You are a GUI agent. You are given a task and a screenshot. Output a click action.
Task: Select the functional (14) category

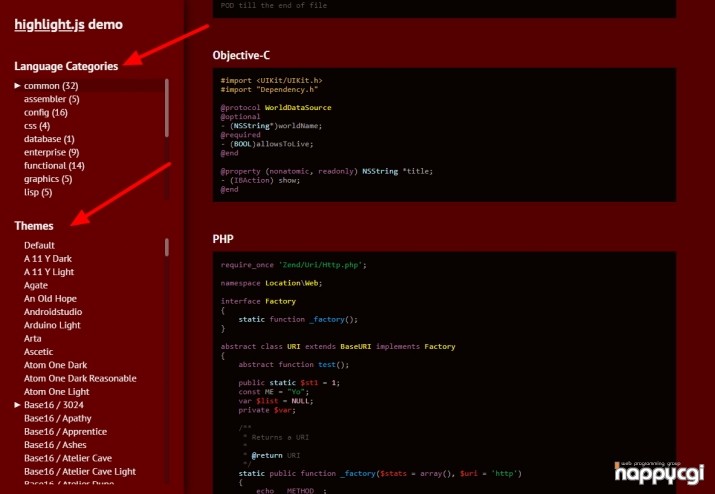pyautogui.click(x=54, y=166)
